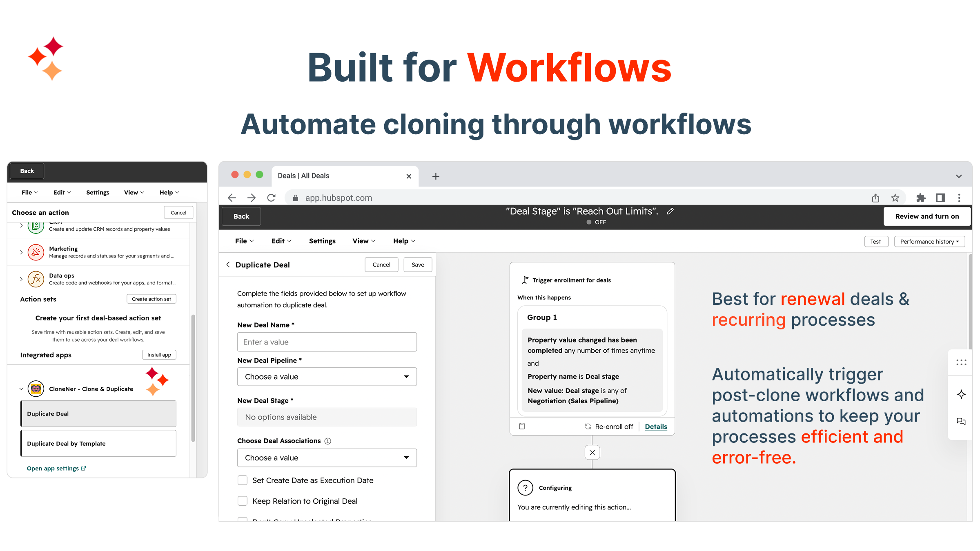The width and height of the screenshot is (980, 551).
Task: Bookmark page with the star icon
Action: click(x=895, y=198)
